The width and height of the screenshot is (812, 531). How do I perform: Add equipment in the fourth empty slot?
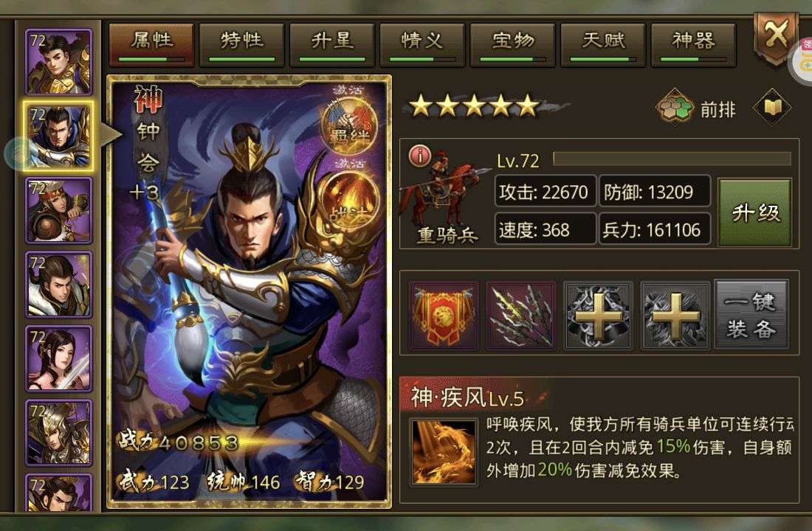point(675,315)
